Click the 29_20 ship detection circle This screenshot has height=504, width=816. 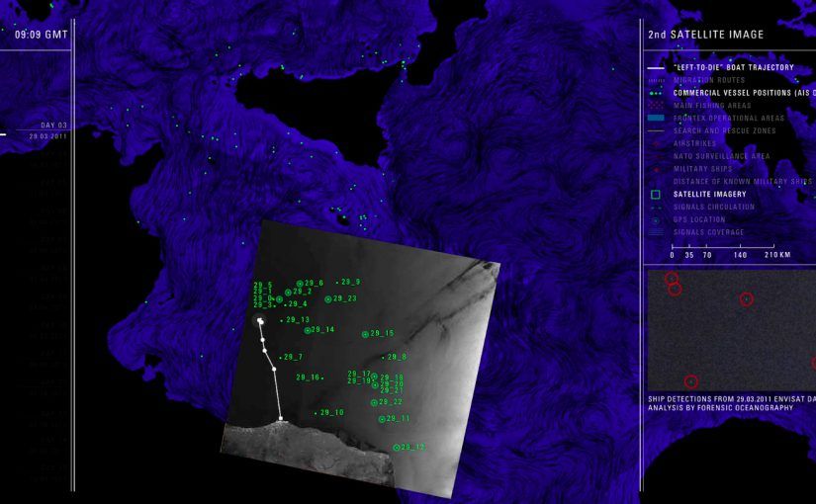tap(375, 385)
